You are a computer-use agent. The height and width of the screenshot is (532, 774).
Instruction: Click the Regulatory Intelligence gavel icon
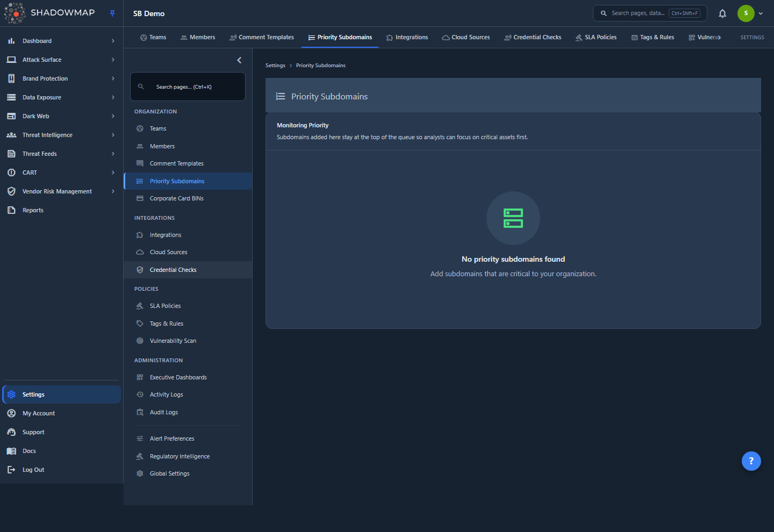pyautogui.click(x=140, y=456)
